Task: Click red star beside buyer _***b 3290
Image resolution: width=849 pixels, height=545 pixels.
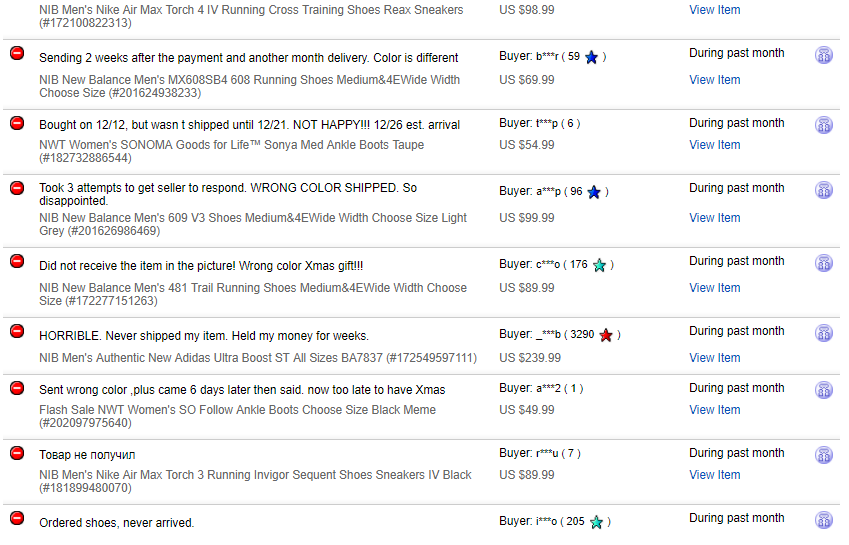Action: 606,335
